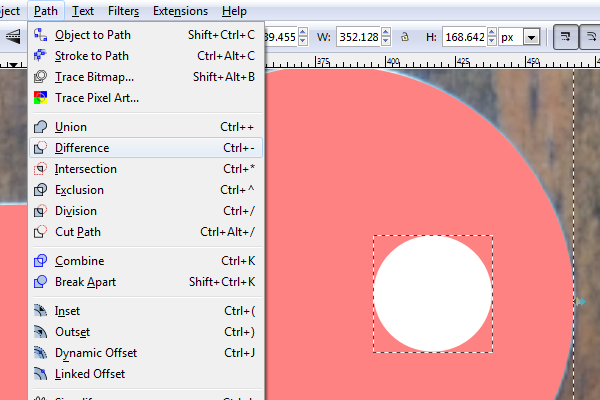
Task: Select Trace Pixel Art... entry
Action: tap(146, 98)
